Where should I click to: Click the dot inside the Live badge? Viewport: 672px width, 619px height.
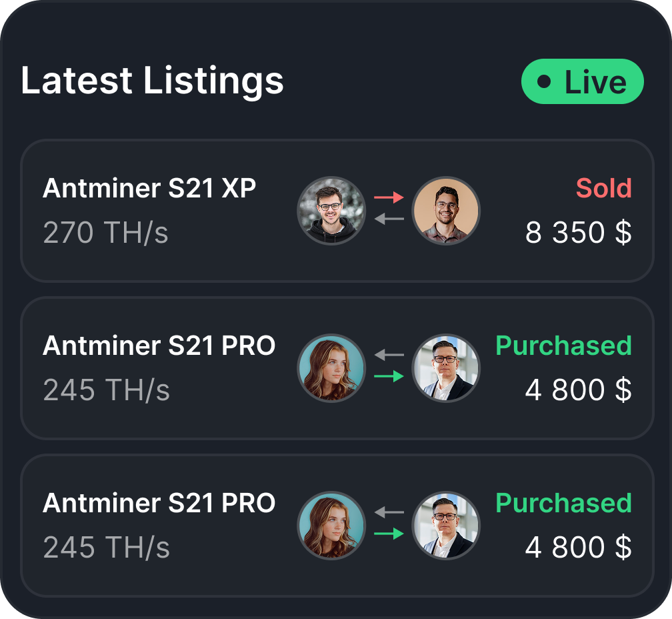pos(544,82)
